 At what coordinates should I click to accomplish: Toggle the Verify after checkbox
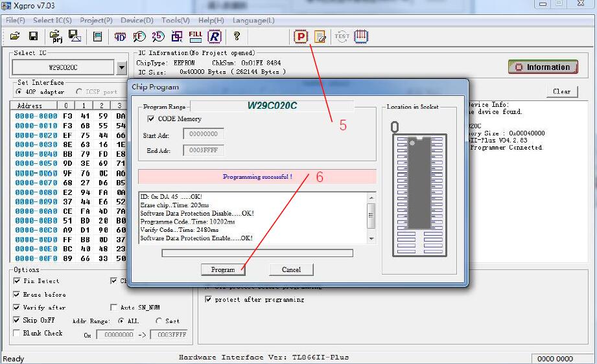(x=16, y=307)
